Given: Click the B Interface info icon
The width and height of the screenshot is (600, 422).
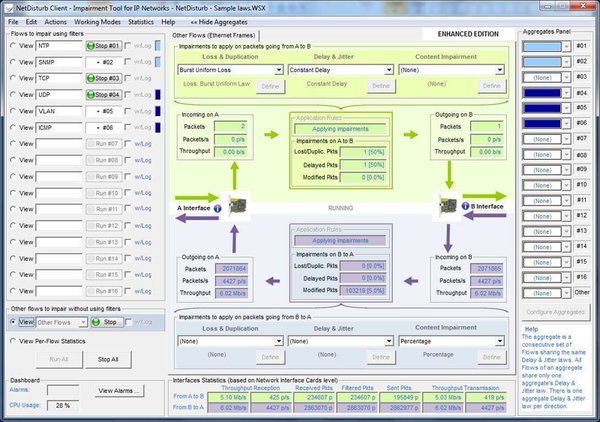Looking at the screenshot, I should click(465, 206).
